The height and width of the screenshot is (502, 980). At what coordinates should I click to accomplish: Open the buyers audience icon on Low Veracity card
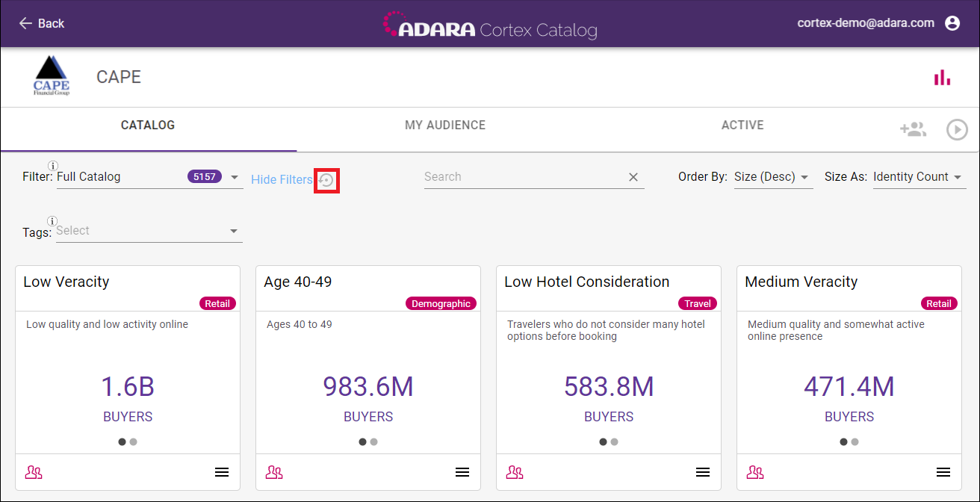click(34, 471)
